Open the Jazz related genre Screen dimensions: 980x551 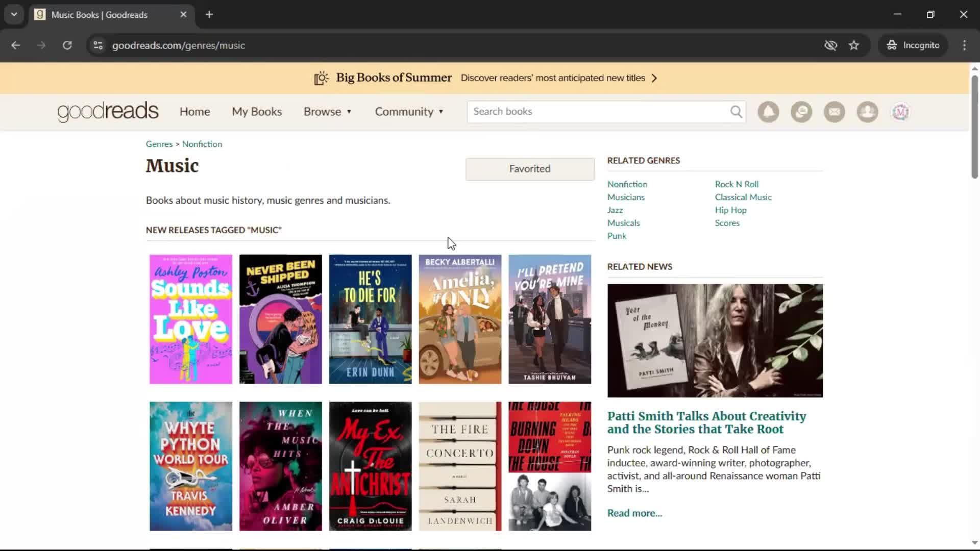coord(615,210)
